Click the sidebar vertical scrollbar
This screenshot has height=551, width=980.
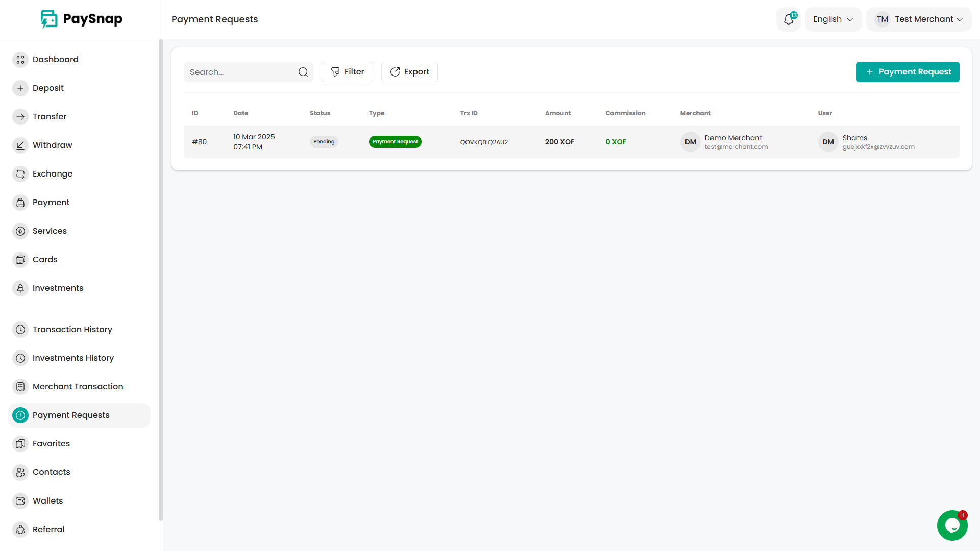tap(160, 280)
